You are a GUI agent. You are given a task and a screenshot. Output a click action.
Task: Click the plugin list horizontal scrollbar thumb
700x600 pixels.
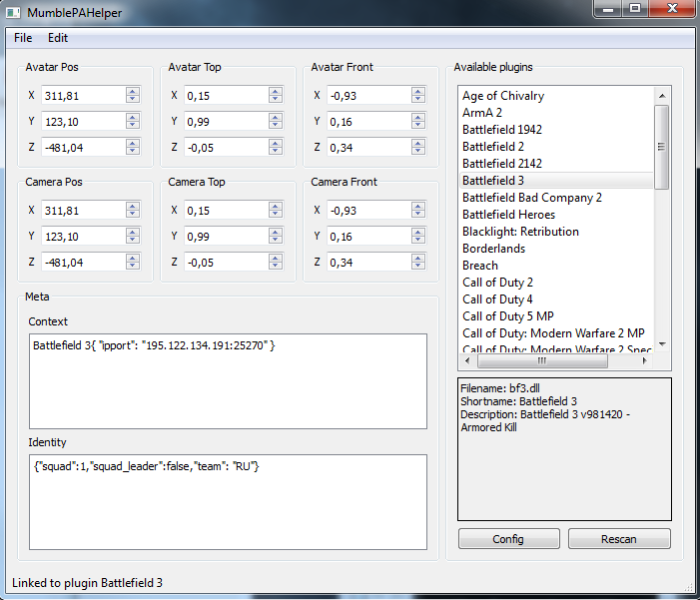542,360
